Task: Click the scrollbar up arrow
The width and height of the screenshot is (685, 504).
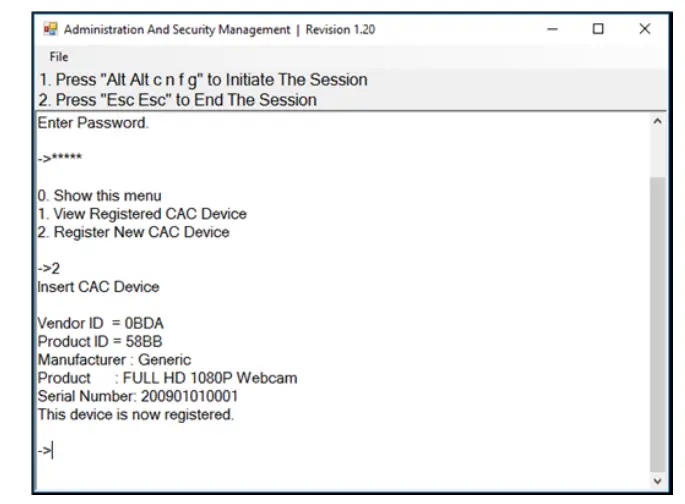Action: (x=657, y=122)
